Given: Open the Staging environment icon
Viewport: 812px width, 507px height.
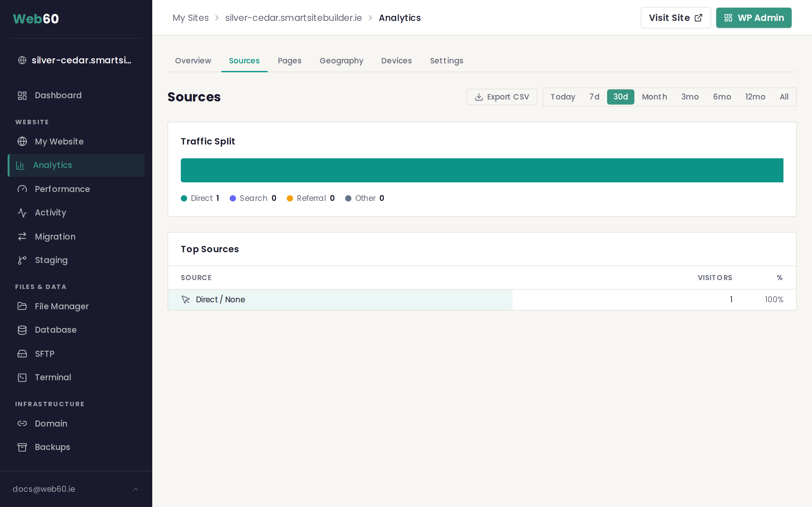Looking at the screenshot, I should (22, 260).
